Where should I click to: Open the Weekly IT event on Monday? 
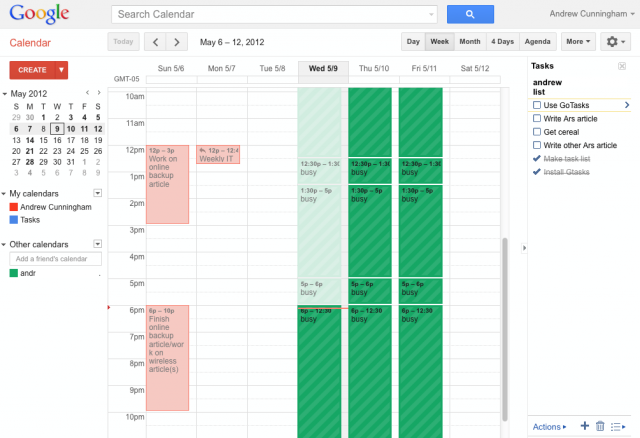pyautogui.click(x=218, y=154)
